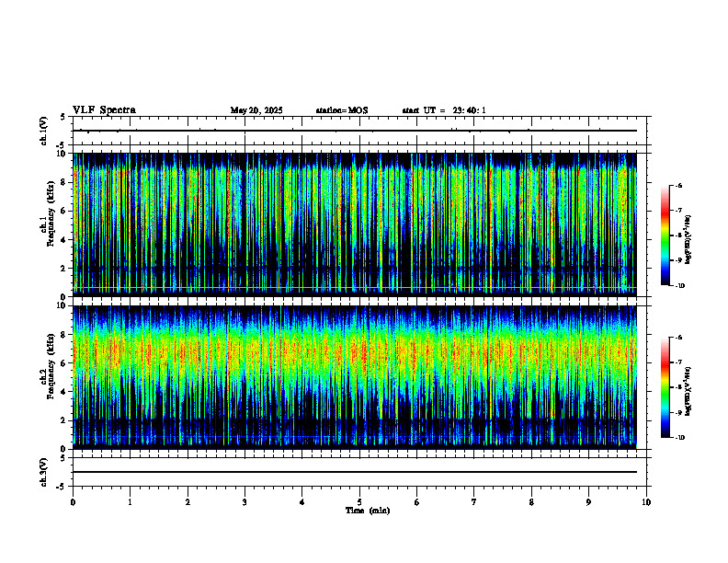Click the ch.1(V) waveform trace panel
Viewport: 728px width, 563px height.
(359, 131)
